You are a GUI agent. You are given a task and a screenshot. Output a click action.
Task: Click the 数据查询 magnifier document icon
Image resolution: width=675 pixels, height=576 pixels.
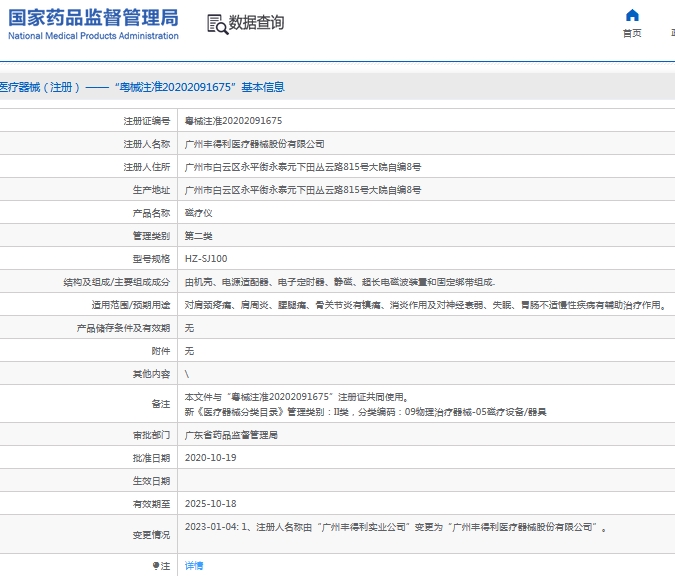pyautogui.click(x=216, y=24)
